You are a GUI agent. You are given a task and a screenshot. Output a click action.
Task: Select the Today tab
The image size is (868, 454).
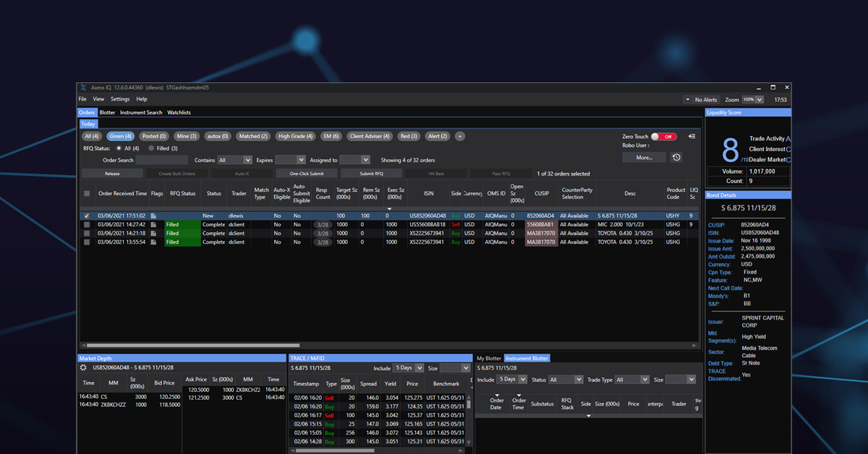coord(88,124)
